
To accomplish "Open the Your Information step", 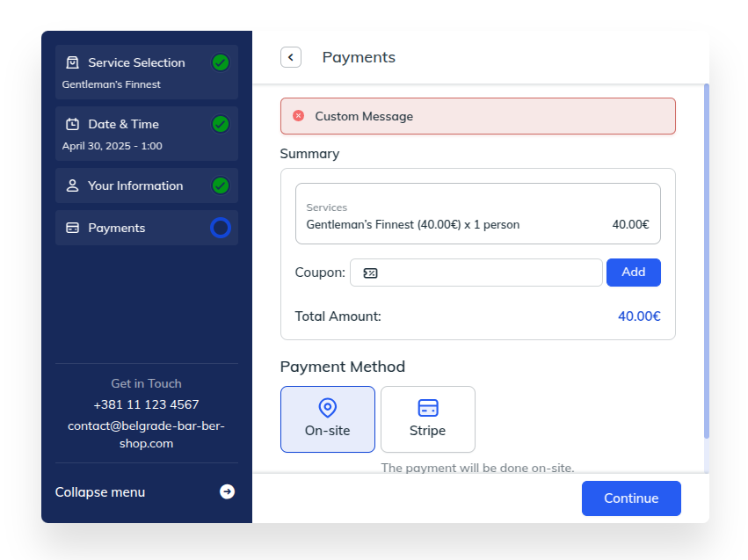I will [x=136, y=185].
